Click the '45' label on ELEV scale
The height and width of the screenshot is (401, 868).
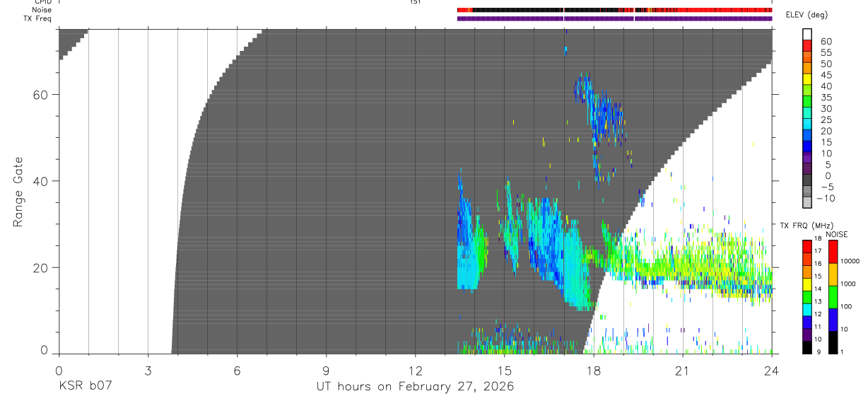[826, 75]
